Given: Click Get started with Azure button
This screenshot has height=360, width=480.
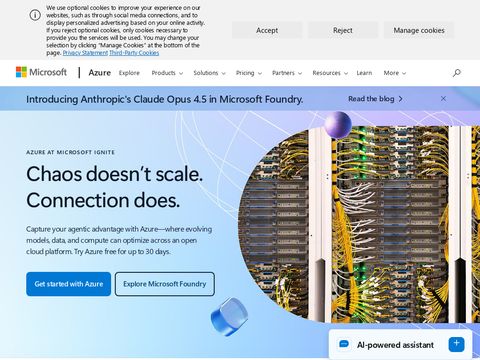Looking at the screenshot, I should (x=69, y=284).
